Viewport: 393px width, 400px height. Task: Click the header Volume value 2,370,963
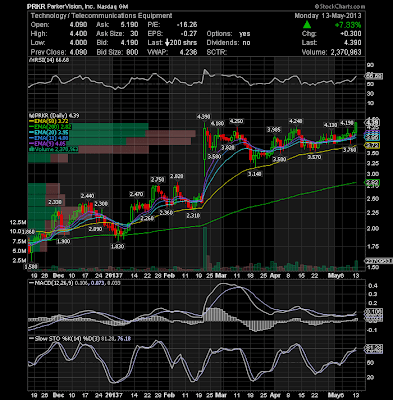[345, 52]
